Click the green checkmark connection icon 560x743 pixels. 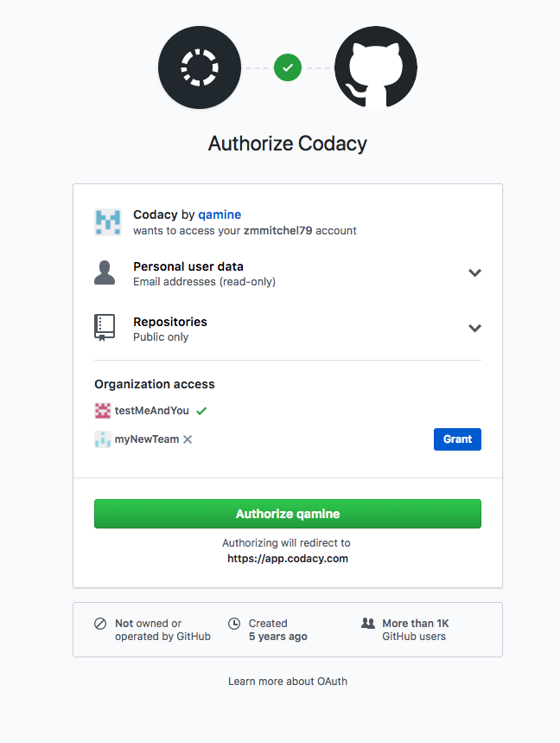[x=288, y=67]
